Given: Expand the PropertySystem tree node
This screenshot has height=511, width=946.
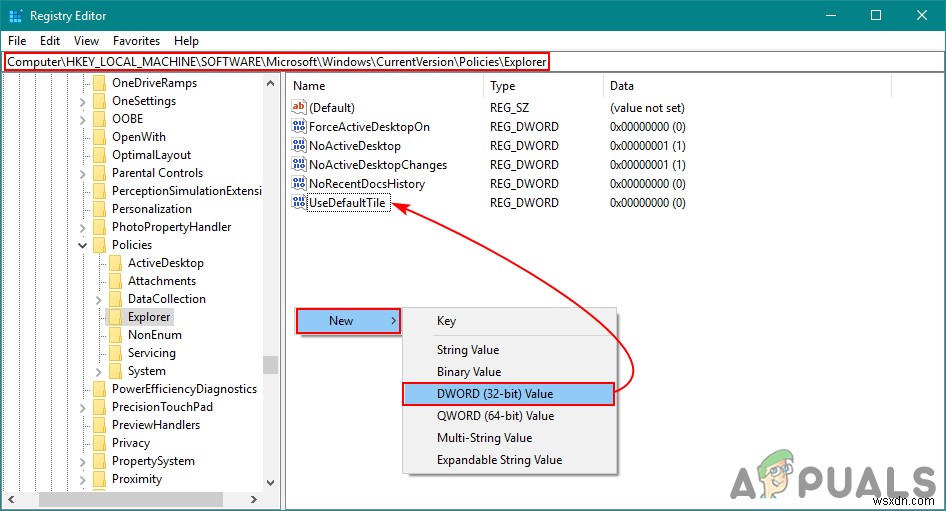Looking at the screenshot, I should (83, 462).
